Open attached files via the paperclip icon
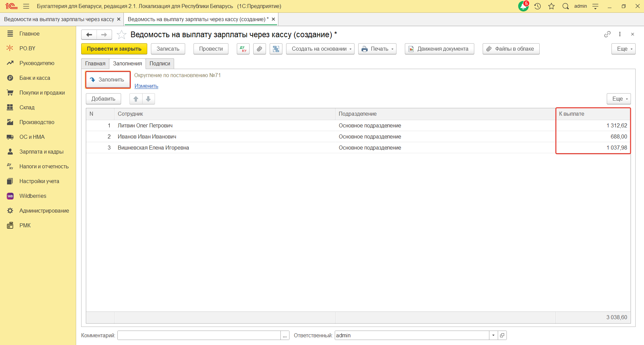The width and height of the screenshot is (644, 345). pos(259,49)
